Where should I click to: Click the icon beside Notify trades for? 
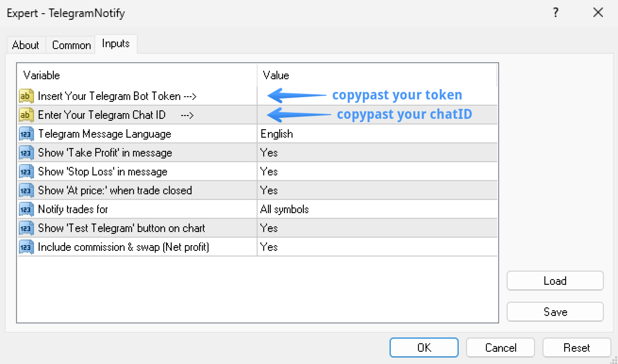tap(26, 209)
